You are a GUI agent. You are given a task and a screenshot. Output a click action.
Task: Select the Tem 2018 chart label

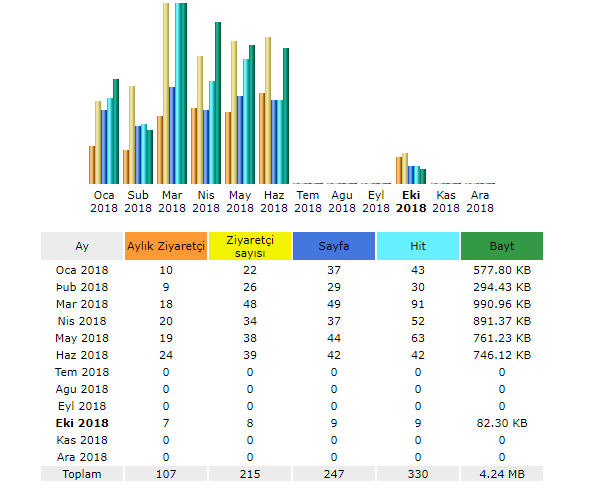308,202
